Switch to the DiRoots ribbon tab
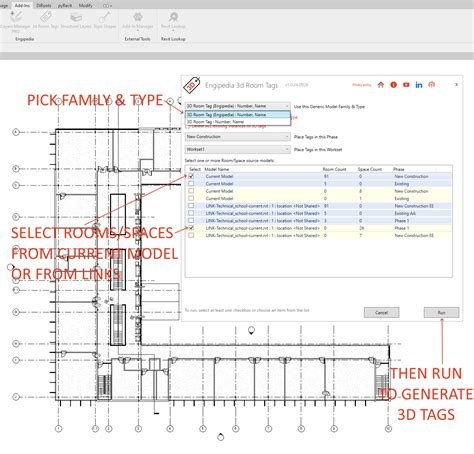 click(44, 6)
